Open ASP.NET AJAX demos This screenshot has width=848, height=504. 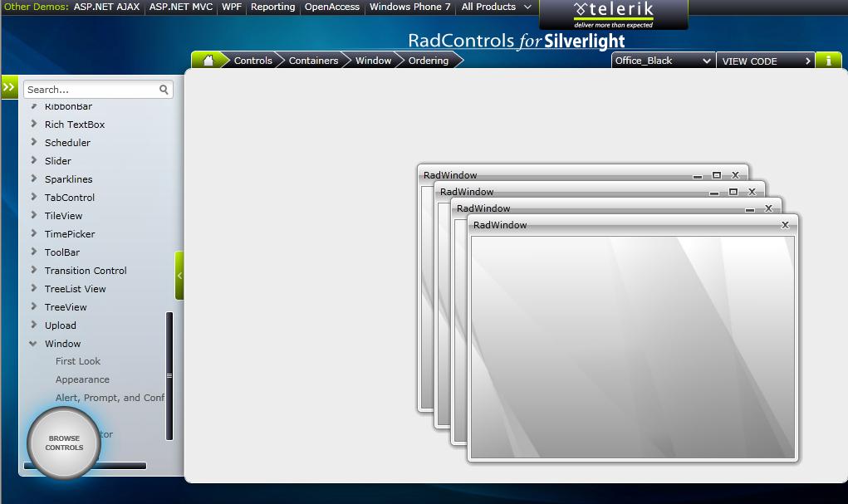click(106, 7)
